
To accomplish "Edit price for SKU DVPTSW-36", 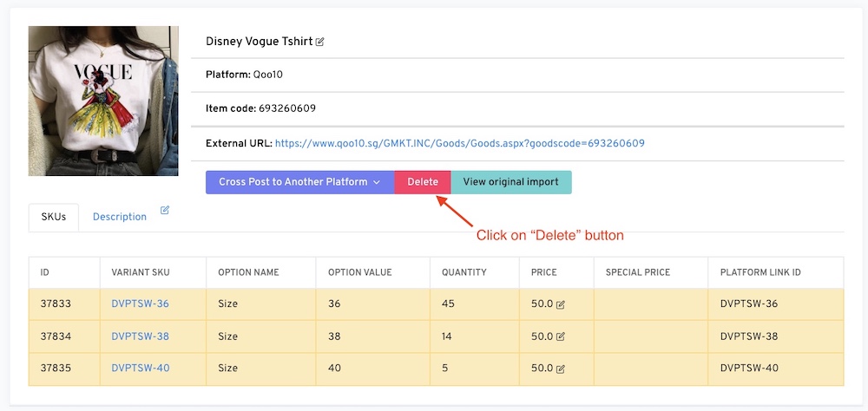I will (561, 305).
